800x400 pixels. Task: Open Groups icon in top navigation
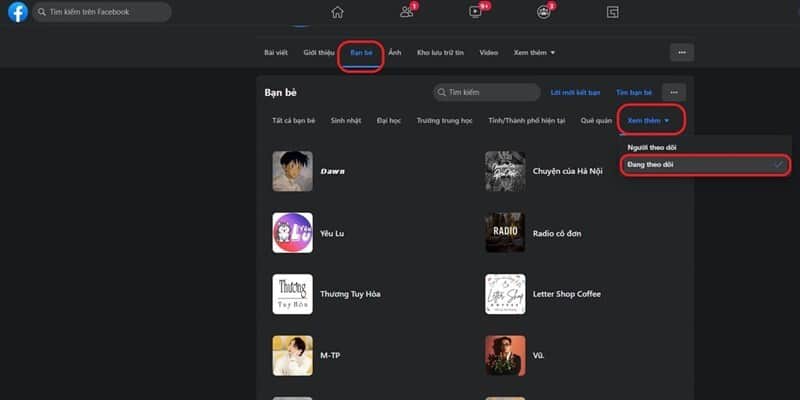(543, 12)
